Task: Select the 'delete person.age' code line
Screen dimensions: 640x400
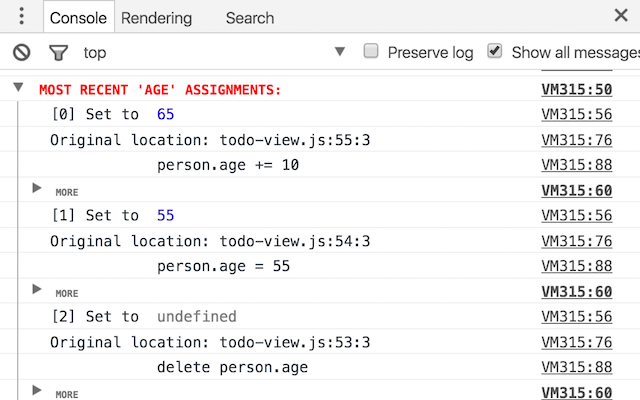Action: tap(232, 367)
